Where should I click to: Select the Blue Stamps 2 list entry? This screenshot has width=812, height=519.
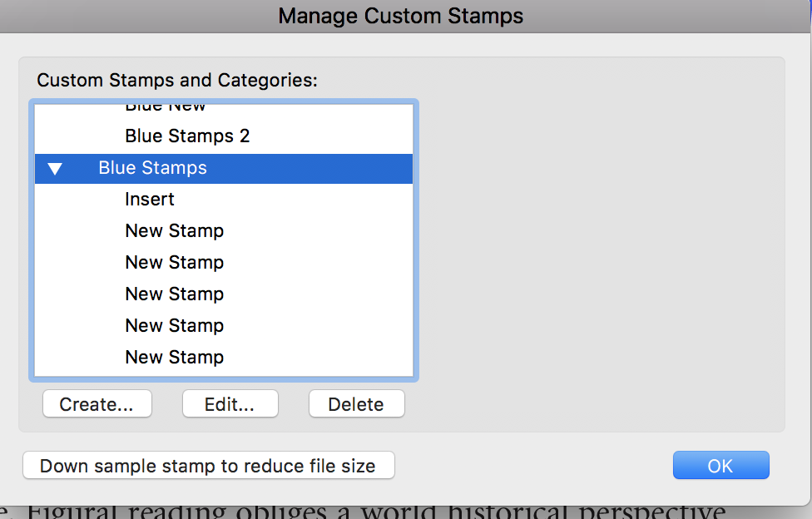(x=187, y=136)
